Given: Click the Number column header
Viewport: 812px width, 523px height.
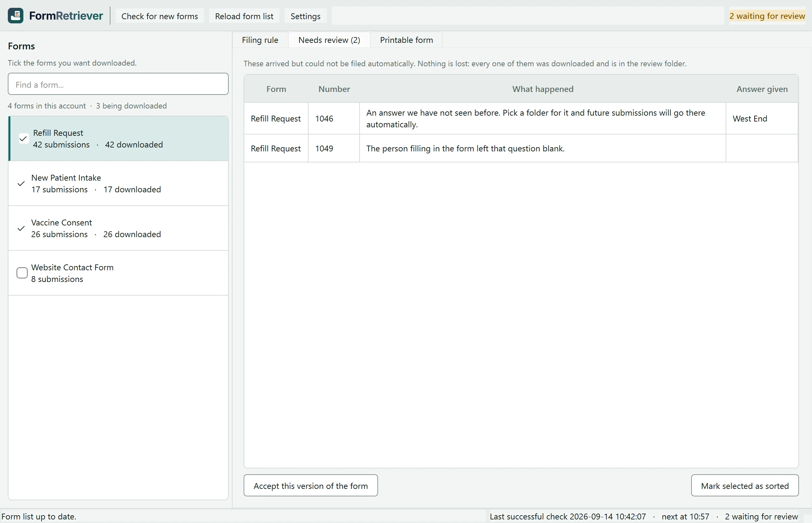Looking at the screenshot, I should [334, 89].
